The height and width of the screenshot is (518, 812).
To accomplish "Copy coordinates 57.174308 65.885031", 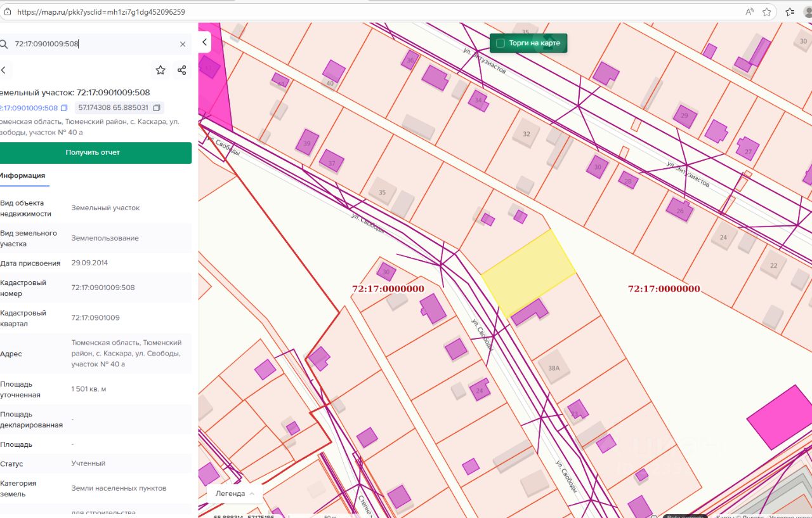I will point(157,108).
